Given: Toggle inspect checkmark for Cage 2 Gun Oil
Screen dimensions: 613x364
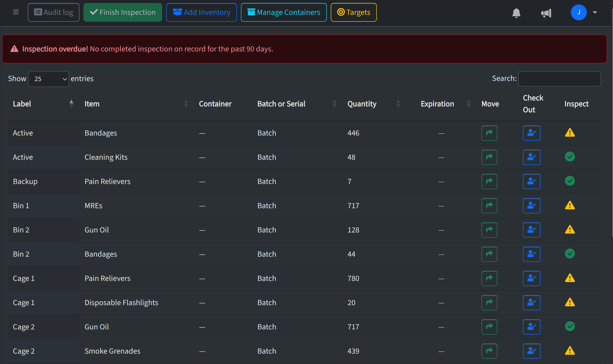Looking at the screenshot, I should [570, 326].
